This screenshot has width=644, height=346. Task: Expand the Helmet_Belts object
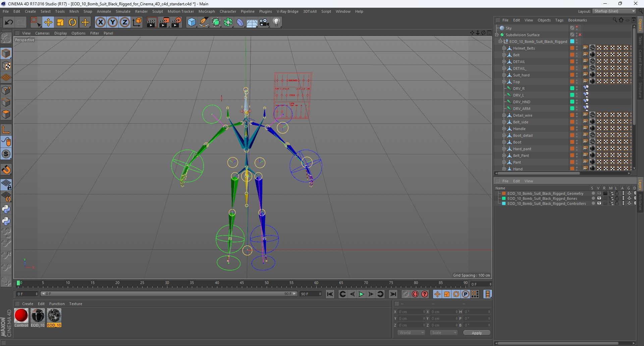point(504,48)
